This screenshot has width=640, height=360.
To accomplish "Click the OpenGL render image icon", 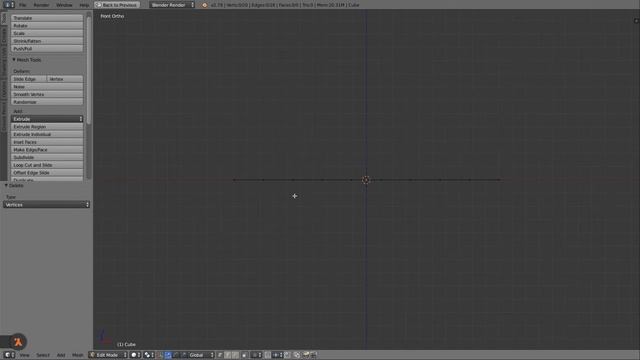I will (306, 355).
